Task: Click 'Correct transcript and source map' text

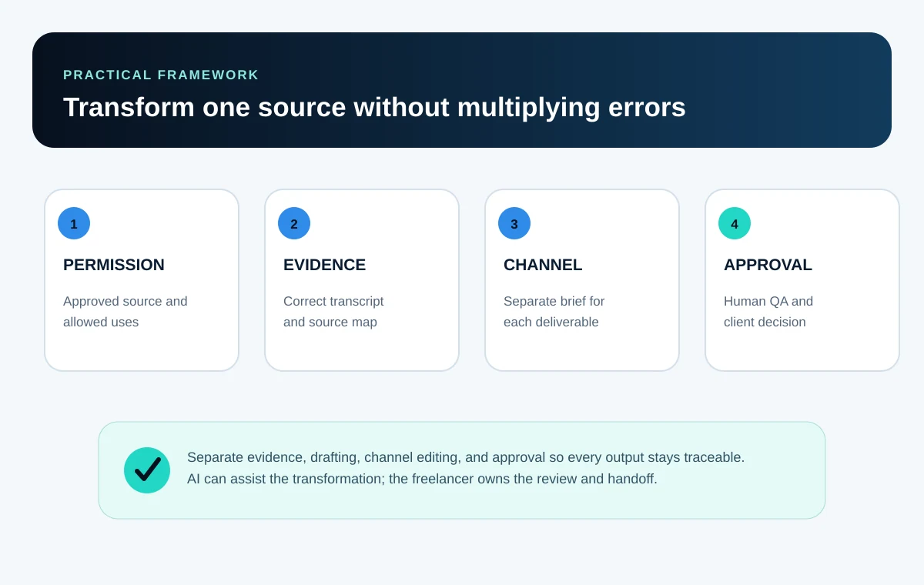Action: tap(333, 312)
